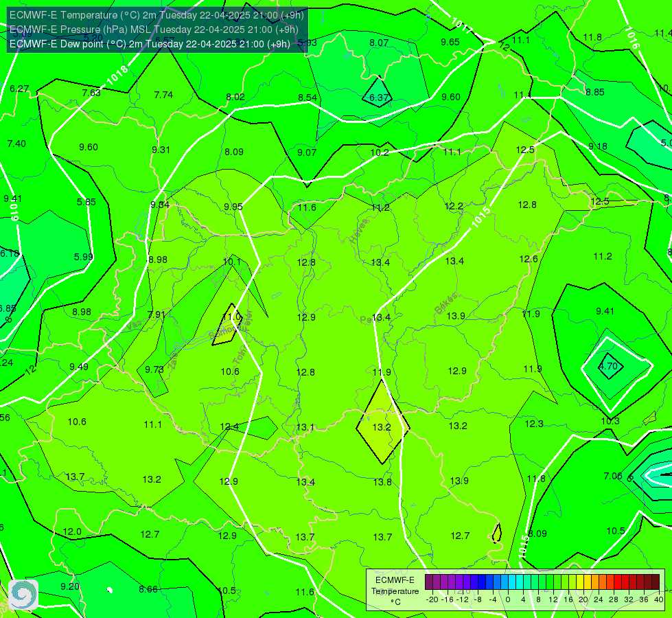The image size is (672, 618).
Task: Click the 1016 isobar label
Action: (x=632, y=38)
